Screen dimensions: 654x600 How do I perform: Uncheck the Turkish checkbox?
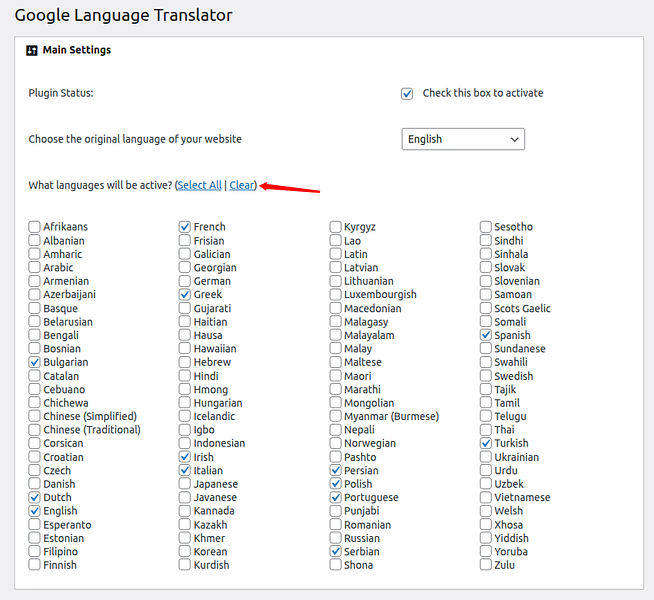485,443
